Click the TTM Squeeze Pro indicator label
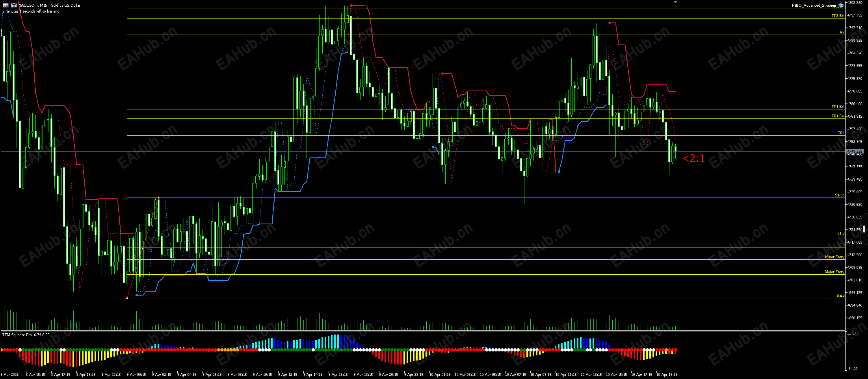The height and width of the screenshot is (379, 868). click(x=26, y=335)
